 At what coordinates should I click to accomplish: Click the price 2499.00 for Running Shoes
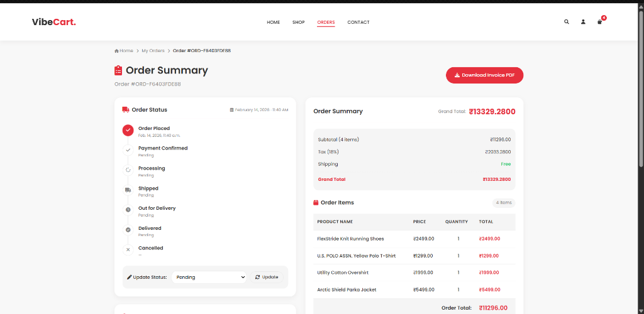pyautogui.click(x=423, y=239)
